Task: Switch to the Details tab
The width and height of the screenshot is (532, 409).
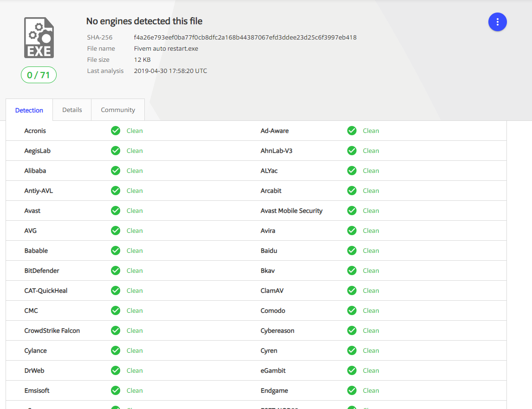Action: tap(72, 110)
